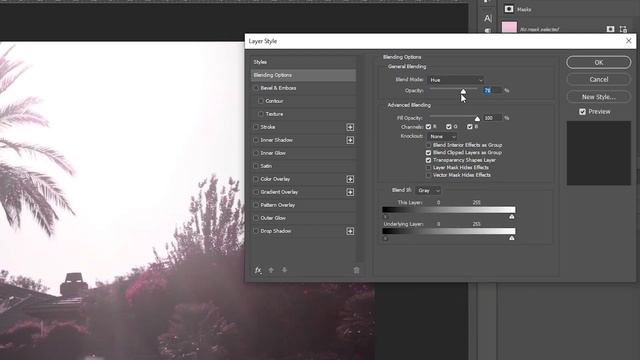The width and height of the screenshot is (640, 360).
Task: Open Inner Glow settings by its label
Action: point(273,153)
